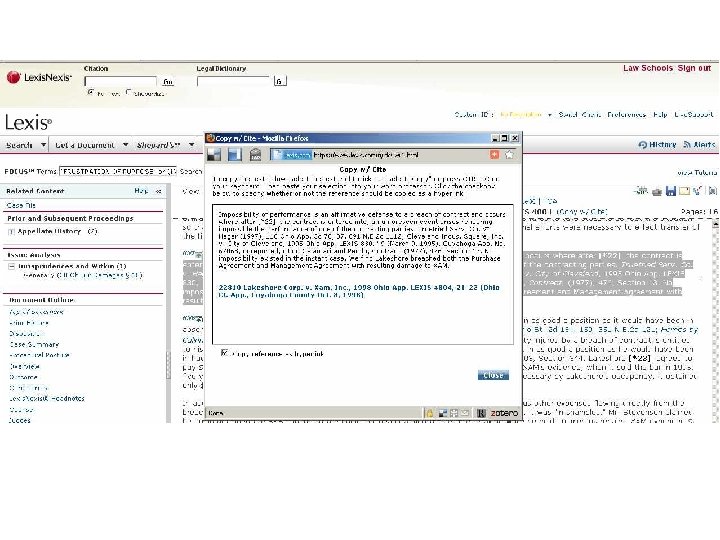This screenshot has height=540, width=720.
Task: Open the Search tab
Action: pos(19,145)
